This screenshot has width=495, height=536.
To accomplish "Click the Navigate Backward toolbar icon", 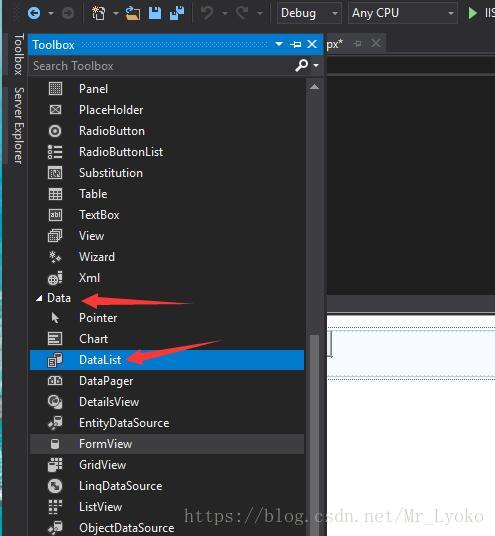I will 34,13.
